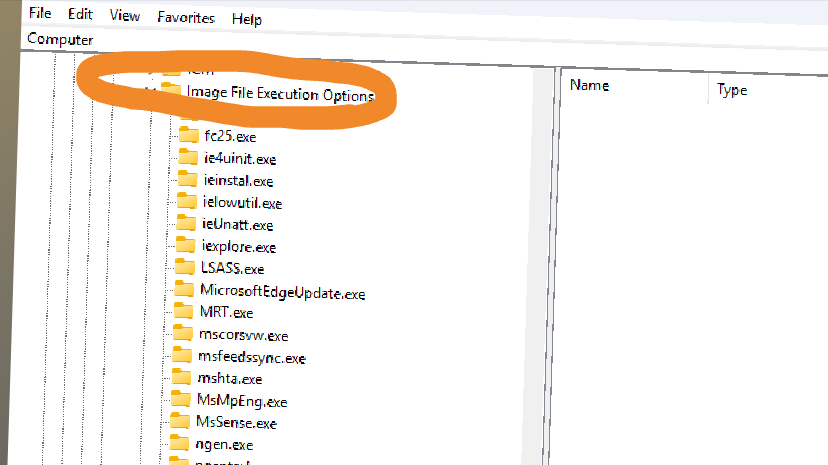Screen dimensions: 828x465
Task: Click the MicrosoftEdgeUpdate.exe folder icon
Action: (x=184, y=289)
